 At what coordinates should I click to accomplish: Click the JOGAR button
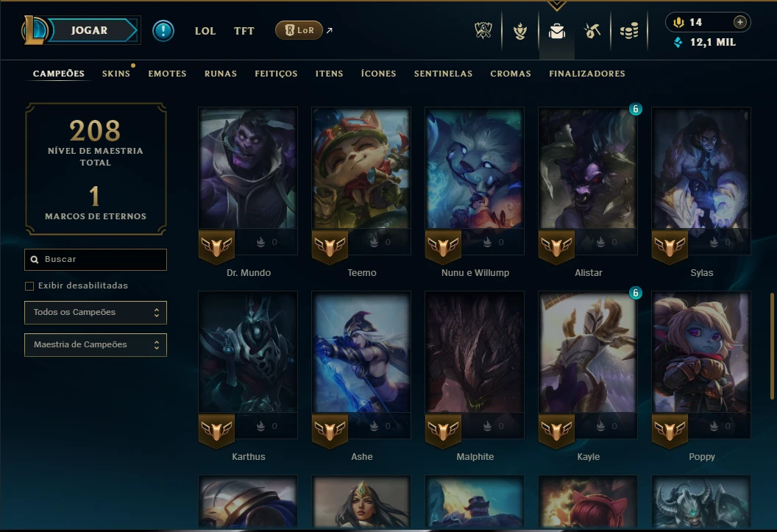pyautogui.click(x=89, y=30)
